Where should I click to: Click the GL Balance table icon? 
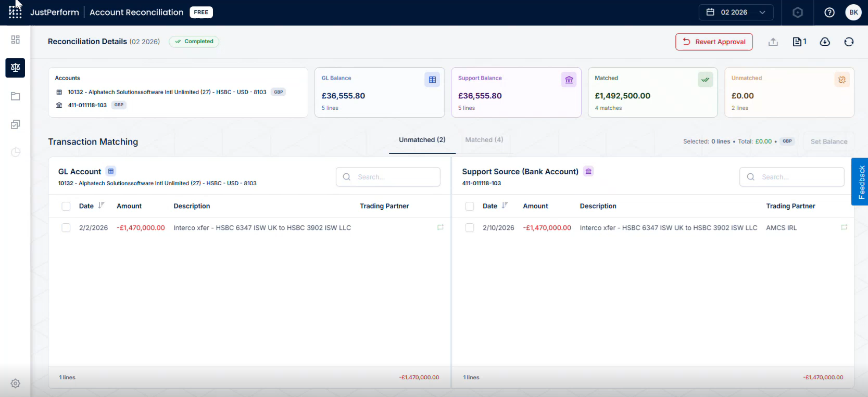click(x=432, y=80)
